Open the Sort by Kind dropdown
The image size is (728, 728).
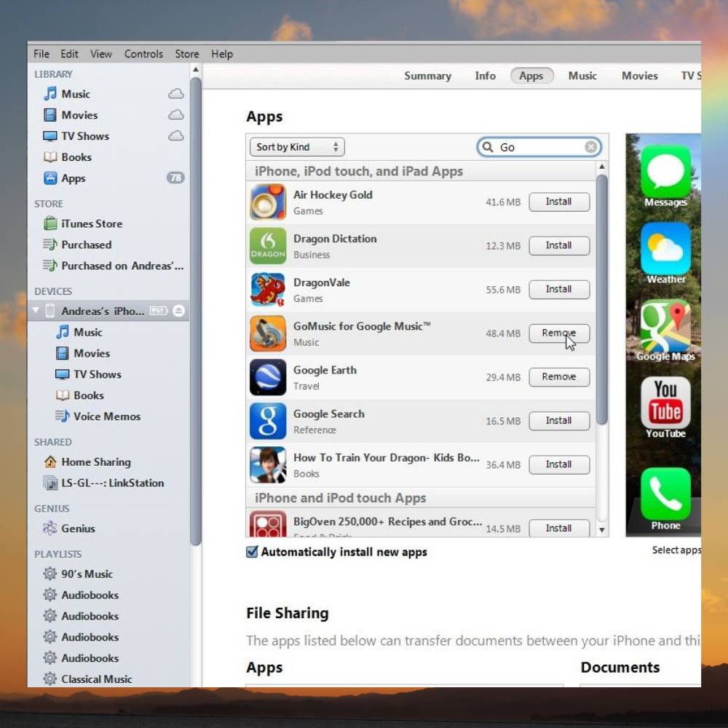(x=296, y=147)
